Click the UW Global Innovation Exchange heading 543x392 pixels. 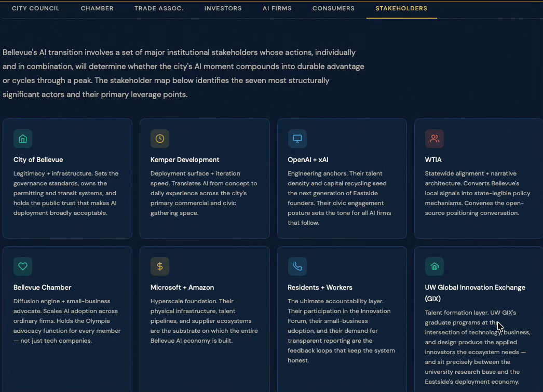click(475, 293)
